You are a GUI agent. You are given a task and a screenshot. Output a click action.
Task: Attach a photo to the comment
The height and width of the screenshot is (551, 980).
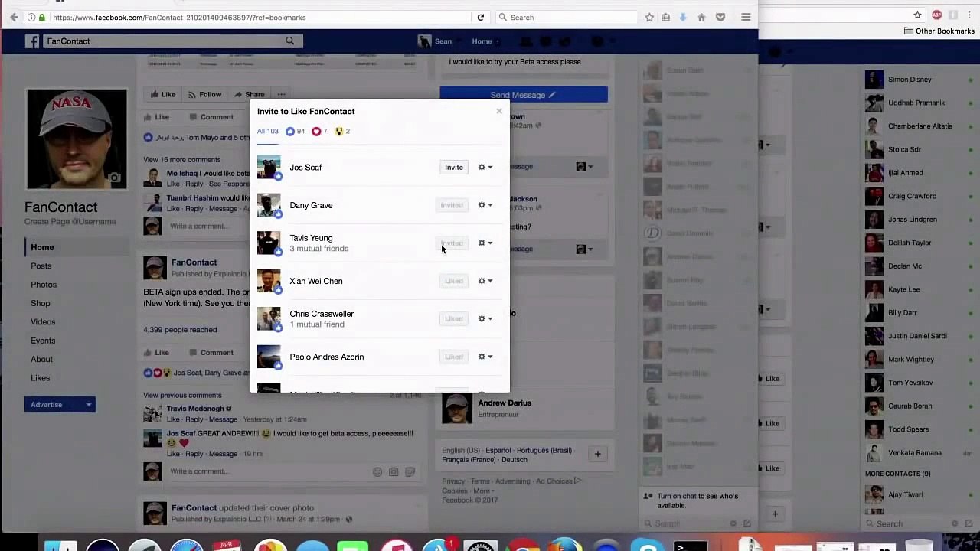pyautogui.click(x=394, y=472)
